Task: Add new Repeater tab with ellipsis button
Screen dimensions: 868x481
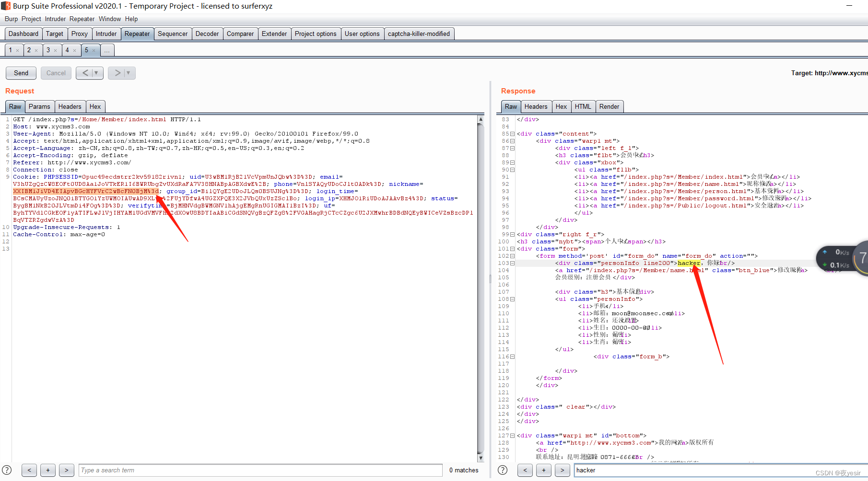Action: coord(107,50)
